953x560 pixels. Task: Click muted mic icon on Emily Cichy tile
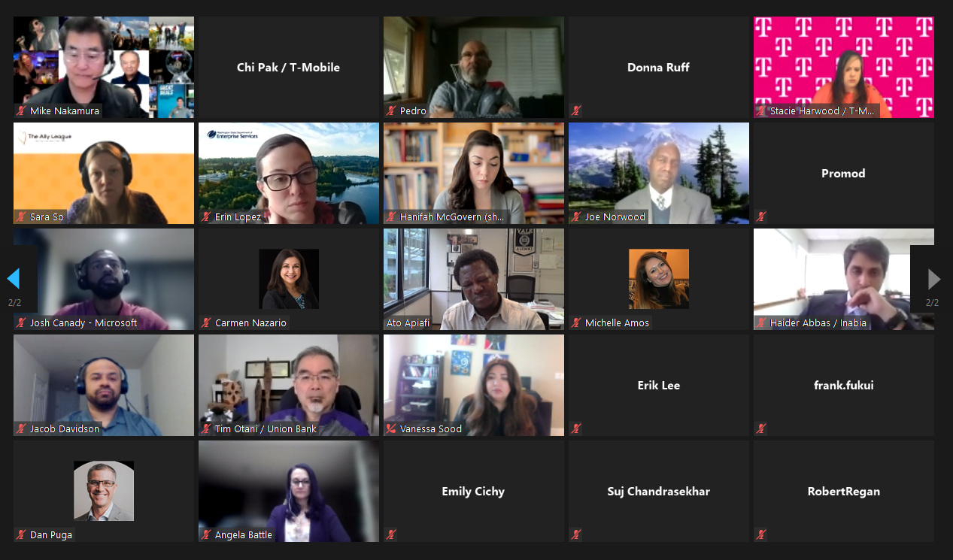(391, 534)
